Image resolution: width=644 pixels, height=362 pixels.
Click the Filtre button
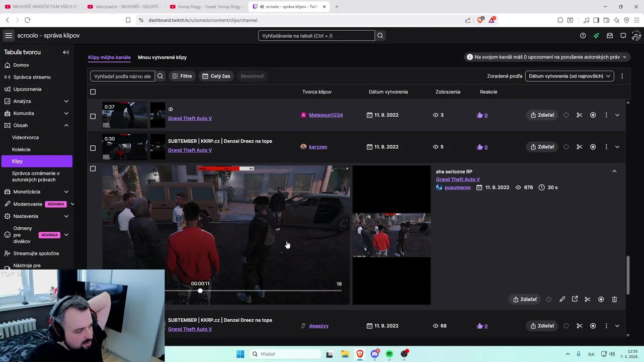[182, 76]
